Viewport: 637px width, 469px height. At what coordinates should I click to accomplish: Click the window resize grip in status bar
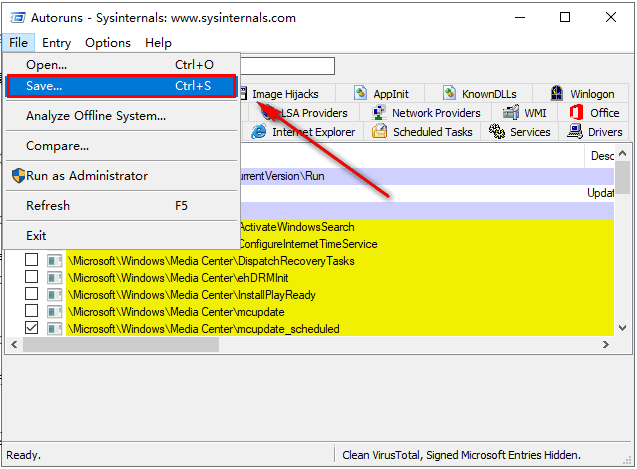coord(627,460)
